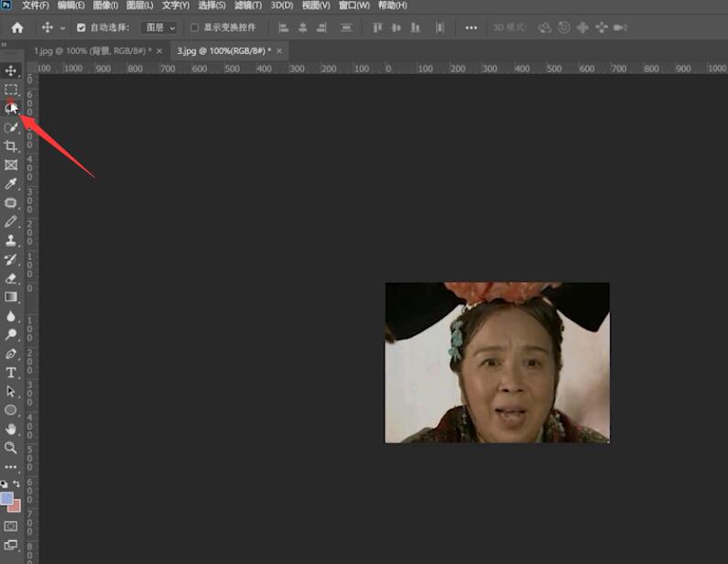This screenshot has height=564, width=728.
Task: Open the 图层 auto-select dropdown
Action: 159,27
